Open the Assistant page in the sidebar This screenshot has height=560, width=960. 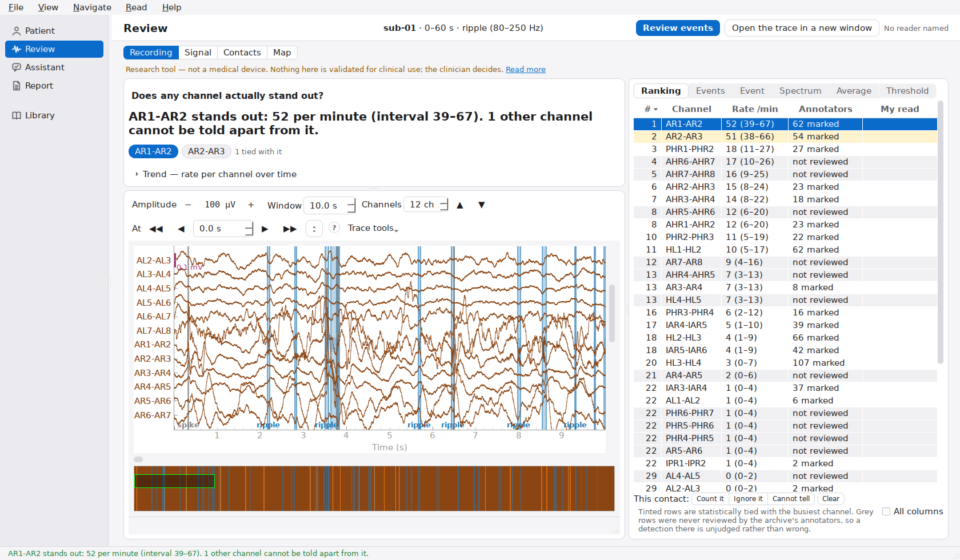(x=54, y=67)
